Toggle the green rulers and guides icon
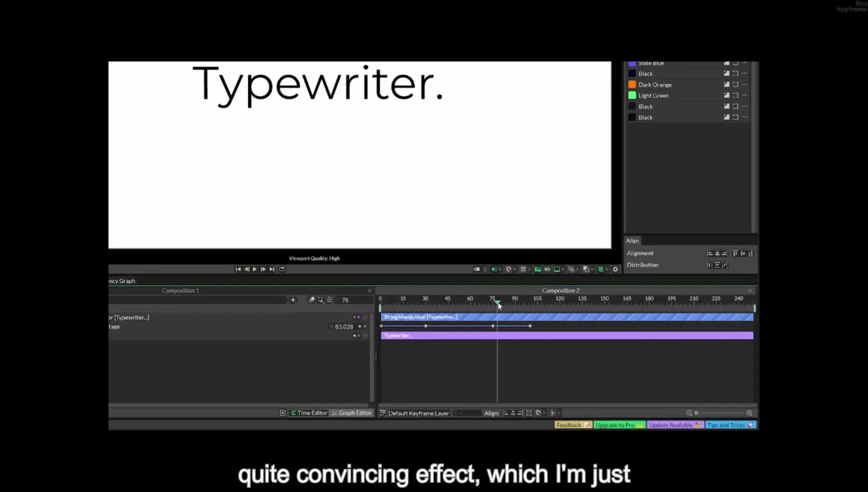Screen dimensions: 868x492 tap(538, 269)
